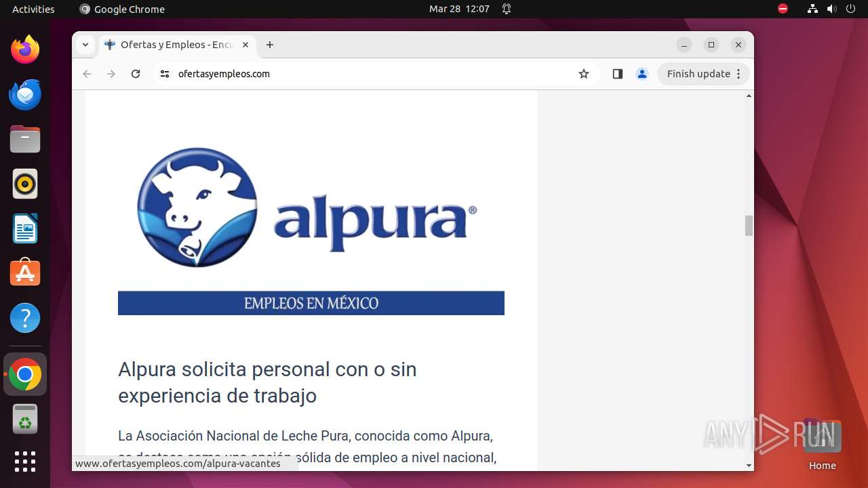Screen dimensions: 868x488
Task: Minimize the Chrome window
Action: tap(684, 45)
